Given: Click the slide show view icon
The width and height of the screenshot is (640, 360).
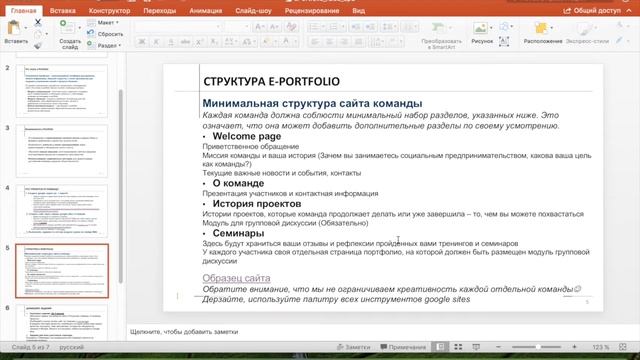Looking at the screenshot, I should point(476,347).
